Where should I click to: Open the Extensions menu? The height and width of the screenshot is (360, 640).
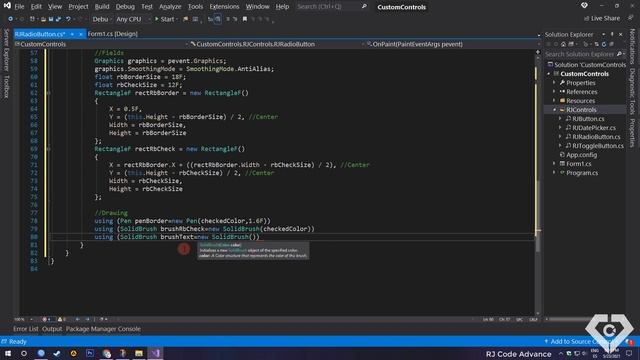coord(224,7)
